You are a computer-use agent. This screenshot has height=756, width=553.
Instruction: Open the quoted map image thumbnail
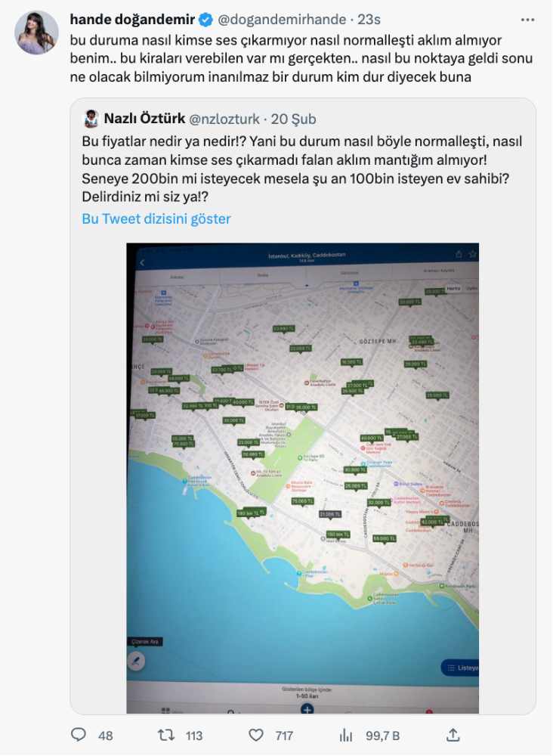(302, 478)
